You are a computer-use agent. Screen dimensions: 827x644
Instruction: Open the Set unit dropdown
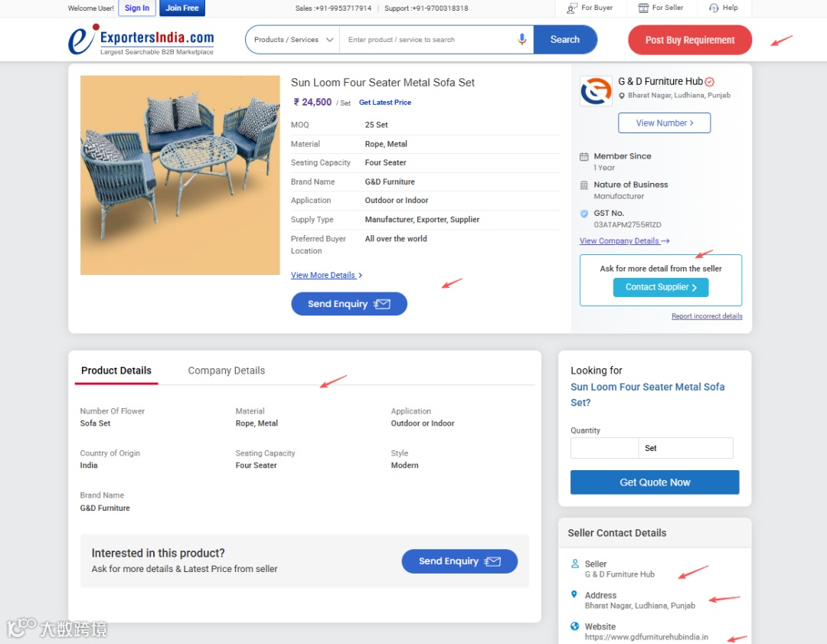(x=685, y=448)
